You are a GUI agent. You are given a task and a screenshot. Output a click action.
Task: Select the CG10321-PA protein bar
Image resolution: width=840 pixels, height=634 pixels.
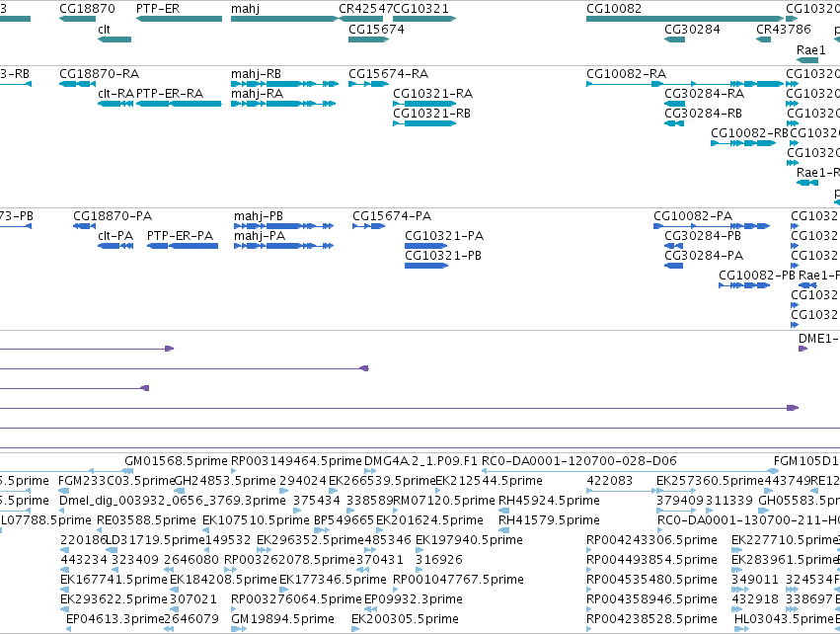[425, 246]
